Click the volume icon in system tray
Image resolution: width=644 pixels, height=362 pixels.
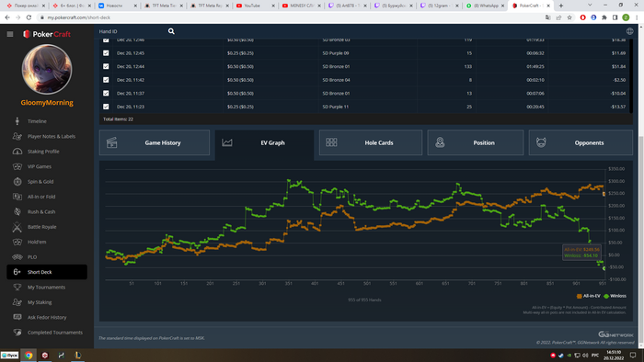585,356
